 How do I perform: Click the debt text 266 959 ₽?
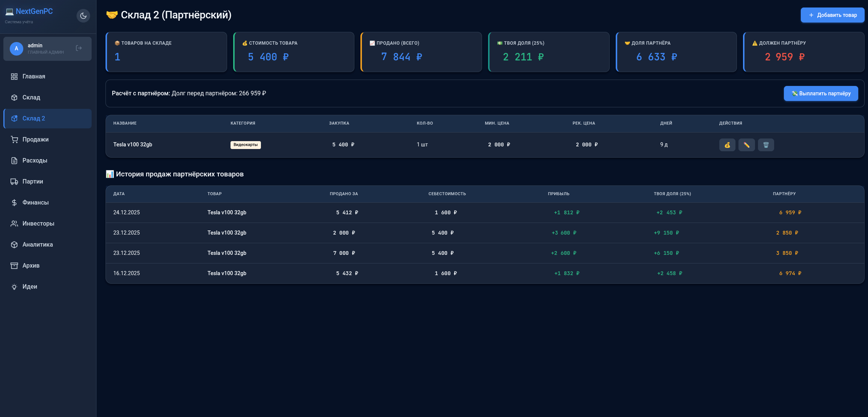tap(252, 93)
